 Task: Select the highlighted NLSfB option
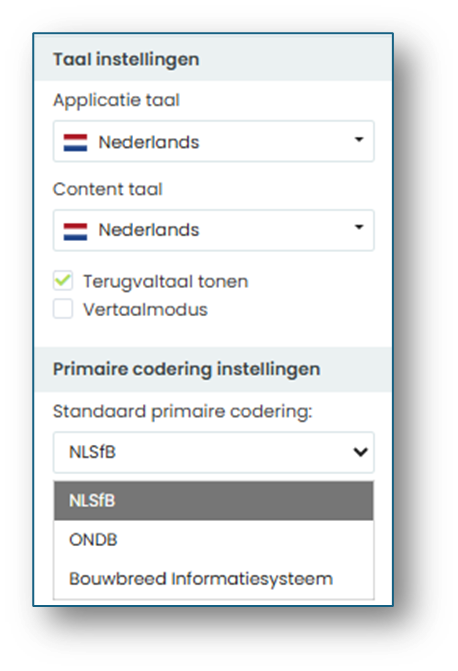pyautogui.click(x=214, y=501)
